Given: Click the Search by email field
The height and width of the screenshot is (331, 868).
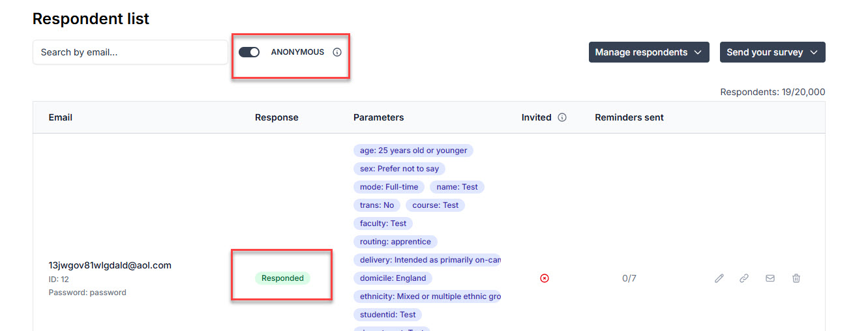Looking at the screenshot, I should point(130,52).
